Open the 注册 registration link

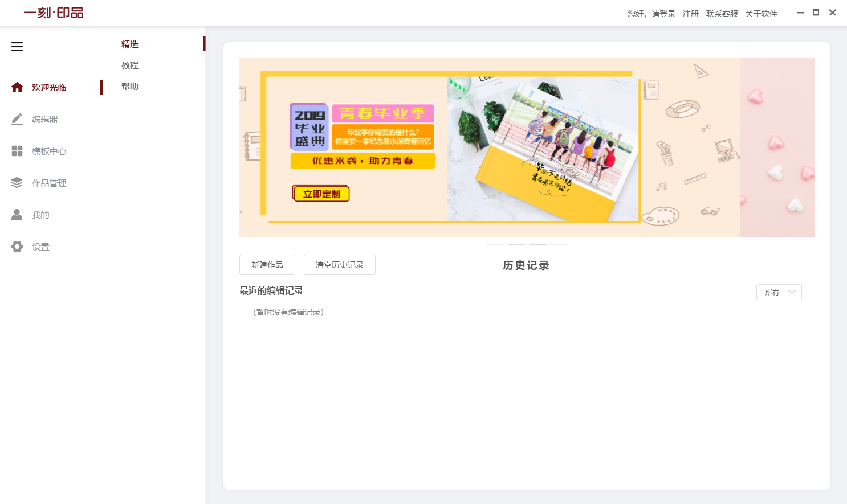[690, 13]
